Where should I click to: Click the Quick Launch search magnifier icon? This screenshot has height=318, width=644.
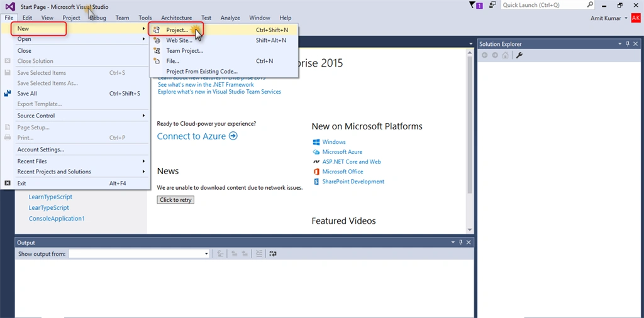point(590,5)
